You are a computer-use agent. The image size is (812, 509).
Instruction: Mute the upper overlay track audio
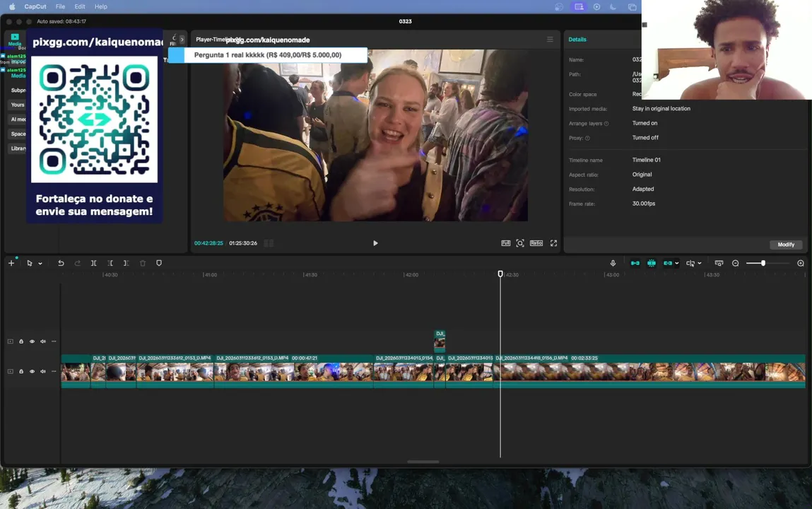click(x=43, y=341)
